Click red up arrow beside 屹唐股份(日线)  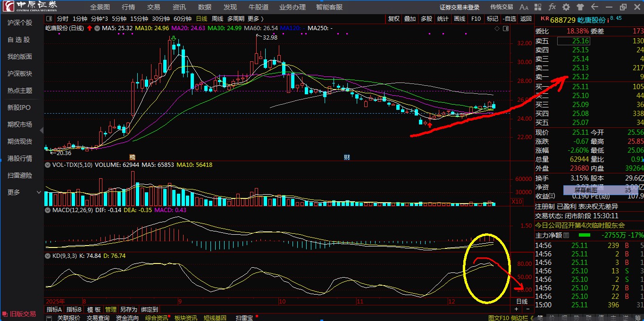coord(90,28)
